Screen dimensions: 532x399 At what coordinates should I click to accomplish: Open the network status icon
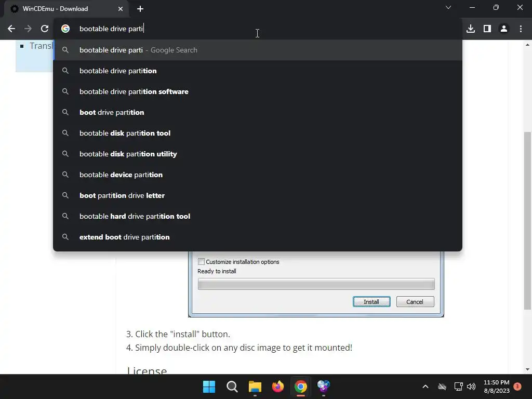(458, 387)
